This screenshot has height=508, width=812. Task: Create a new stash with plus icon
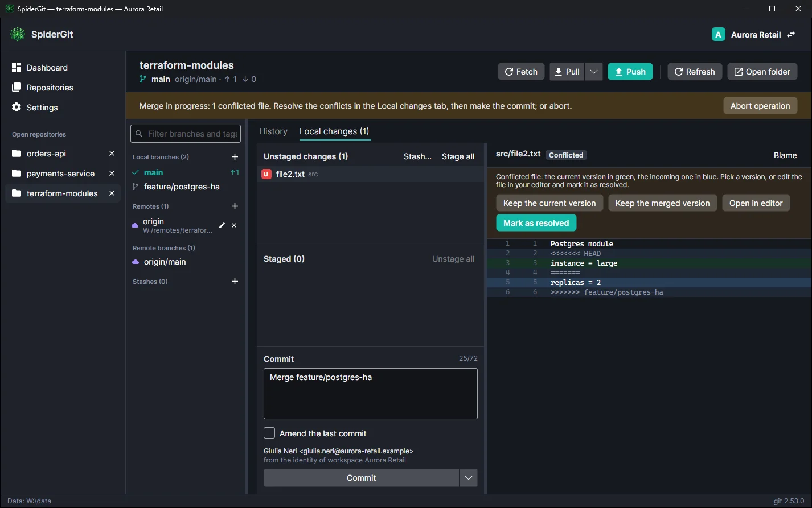(235, 282)
